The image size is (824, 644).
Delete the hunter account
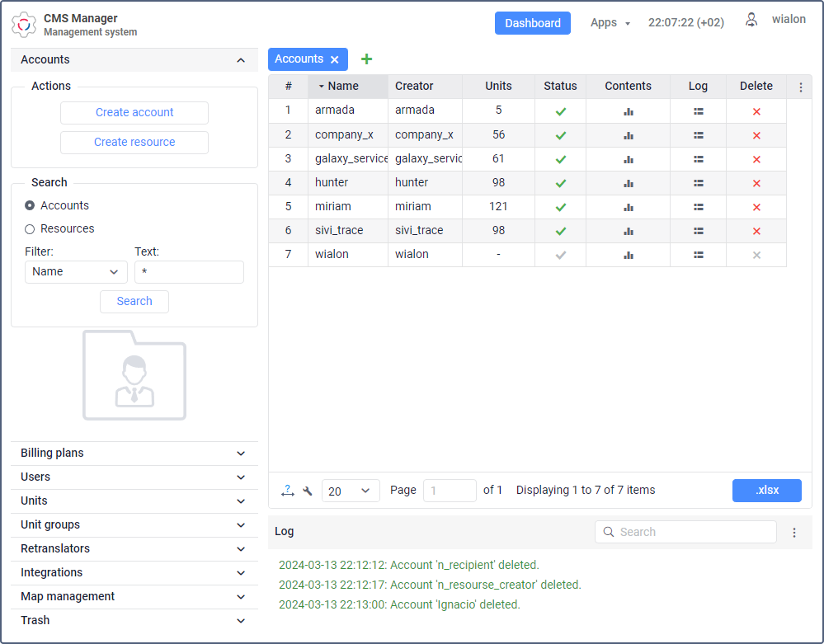tap(756, 183)
